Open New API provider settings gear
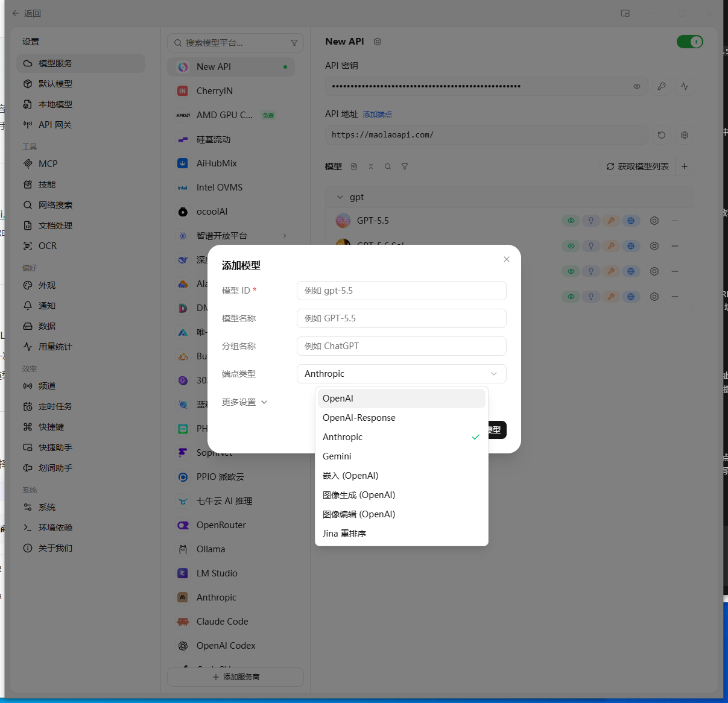The width and height of the screenshot is (728, 703). click(x=378, y=42)
